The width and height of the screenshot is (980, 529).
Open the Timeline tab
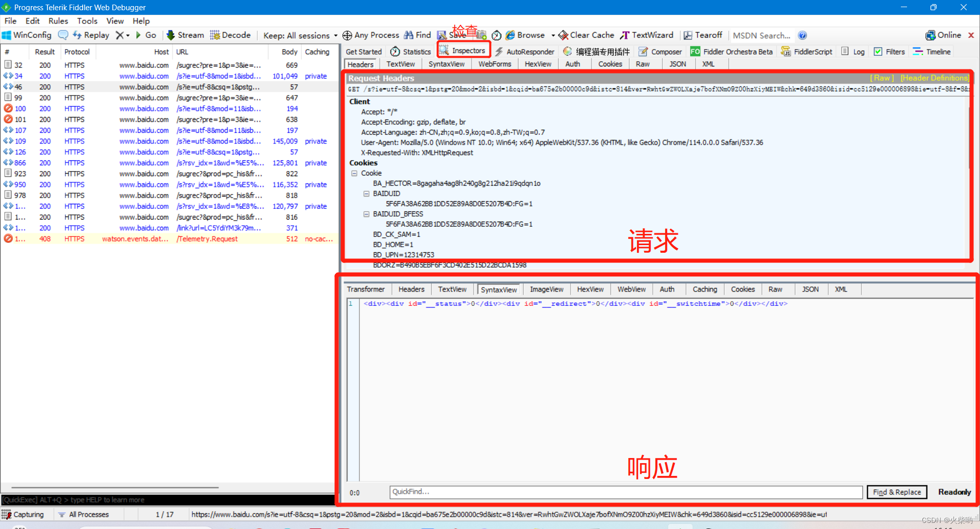[932, 52]
